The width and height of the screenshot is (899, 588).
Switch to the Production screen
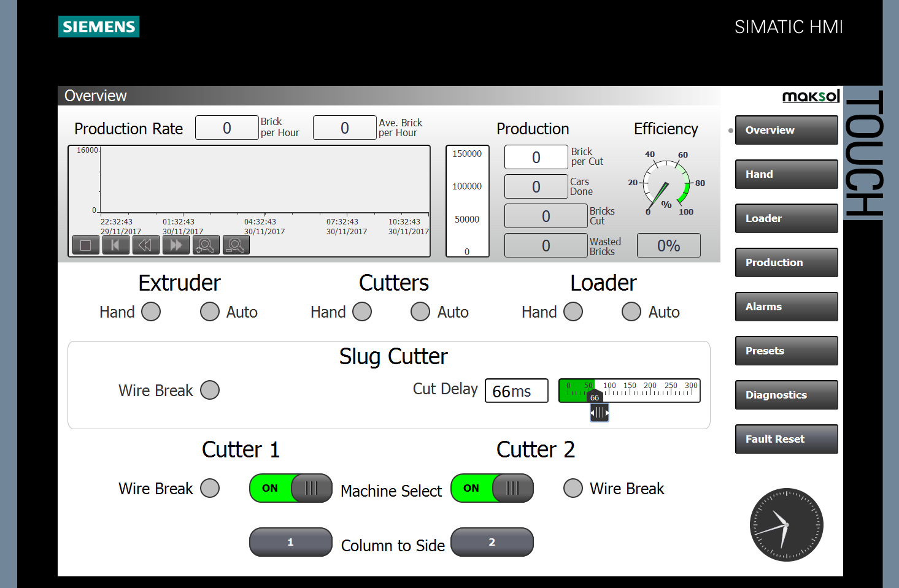click(x=787, y=262)
